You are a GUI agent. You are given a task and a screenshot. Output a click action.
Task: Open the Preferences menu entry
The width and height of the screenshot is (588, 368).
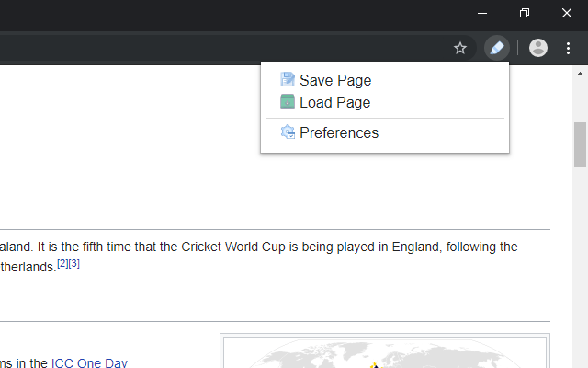339,132
